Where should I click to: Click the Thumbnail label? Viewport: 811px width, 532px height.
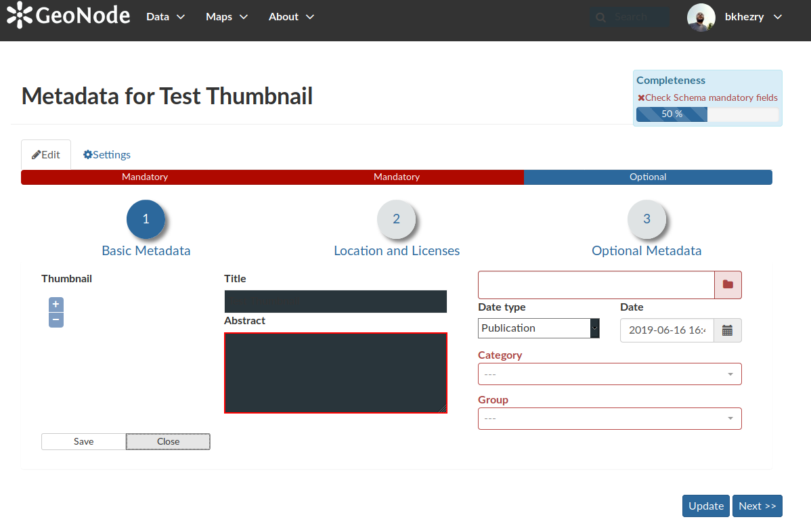click(x=67, y=279)
